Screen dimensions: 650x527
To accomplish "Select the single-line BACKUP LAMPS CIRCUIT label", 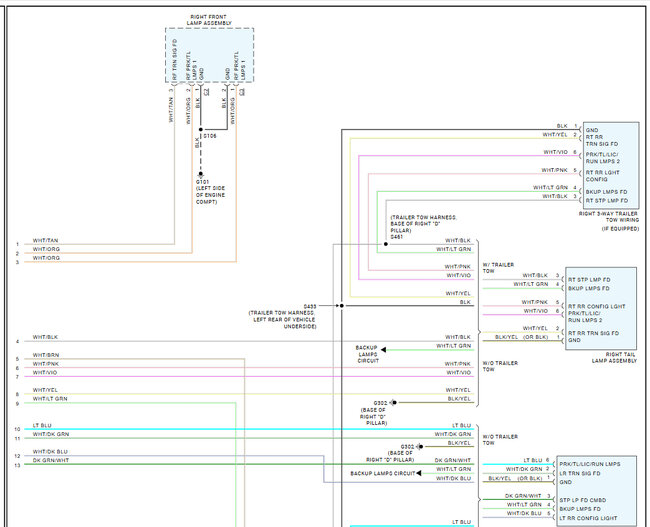I will pyautogui.click(x=383, y=474).
